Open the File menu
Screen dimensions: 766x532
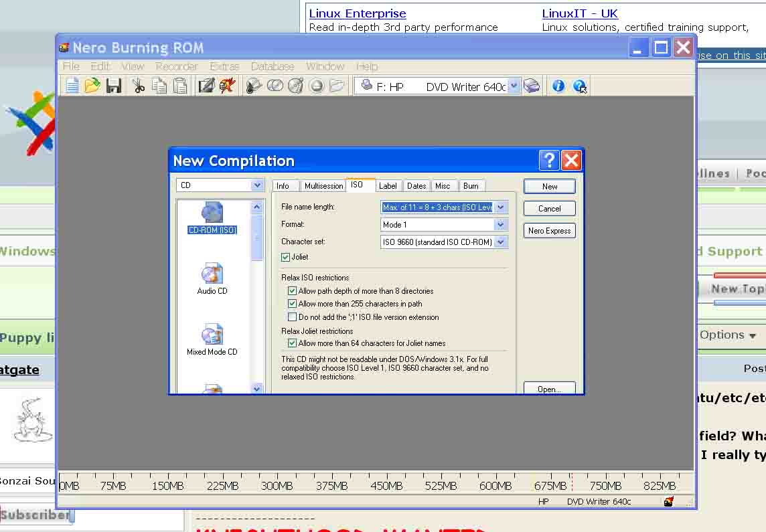(72, 66)
